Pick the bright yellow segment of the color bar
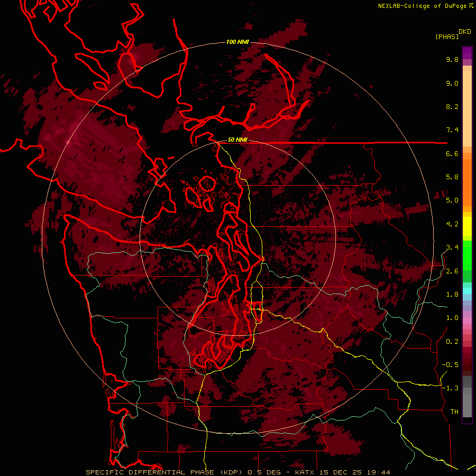 pos(467,226)
